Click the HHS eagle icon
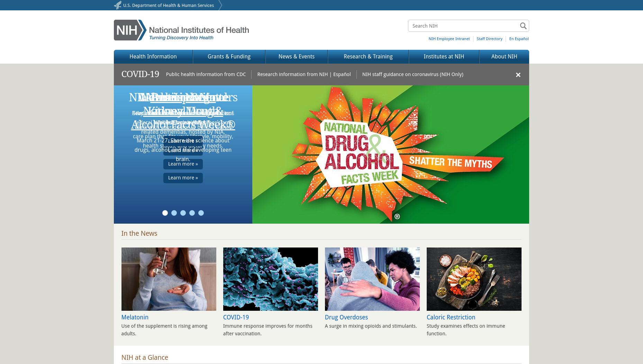 [x=118, y=5]
